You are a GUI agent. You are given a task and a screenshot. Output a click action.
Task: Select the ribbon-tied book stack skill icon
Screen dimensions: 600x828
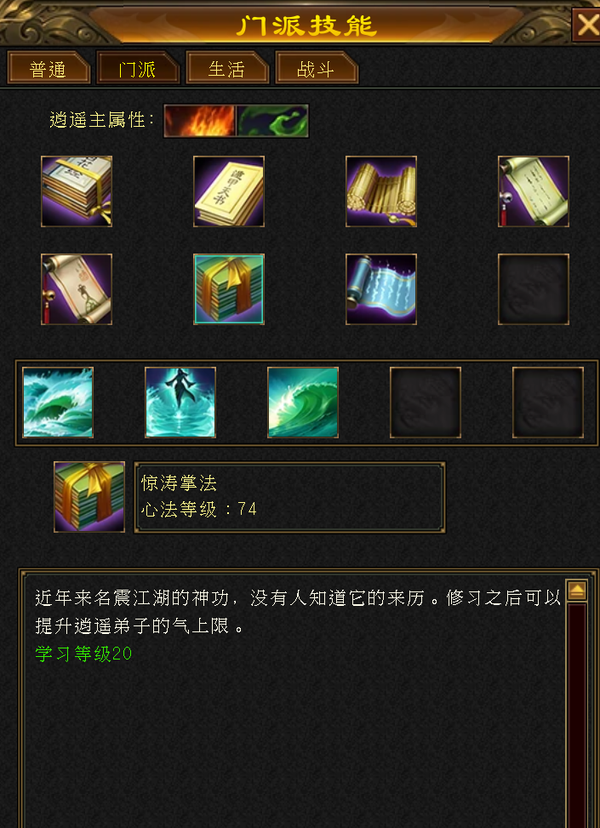77,191
